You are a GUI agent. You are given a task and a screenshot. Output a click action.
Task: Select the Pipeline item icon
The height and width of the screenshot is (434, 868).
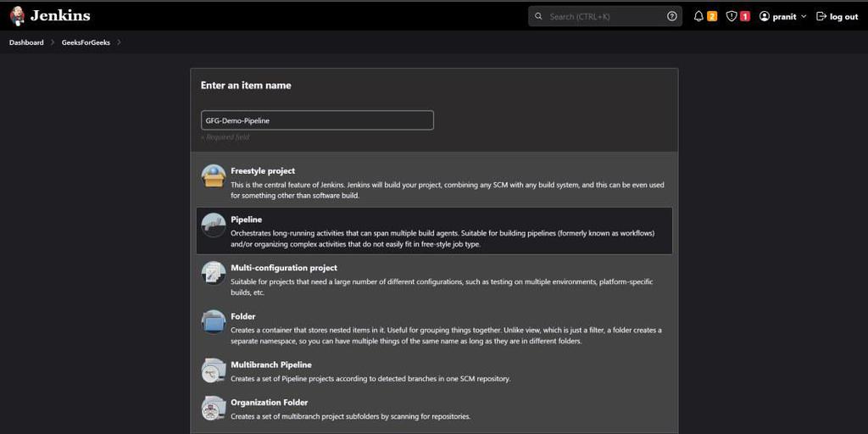[x=214, y=225]
